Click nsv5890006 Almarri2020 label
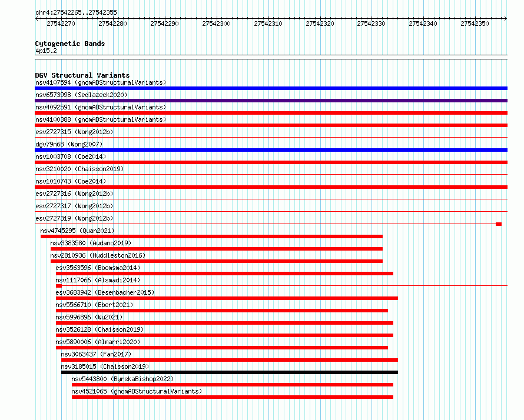 [x=98, y=342]
